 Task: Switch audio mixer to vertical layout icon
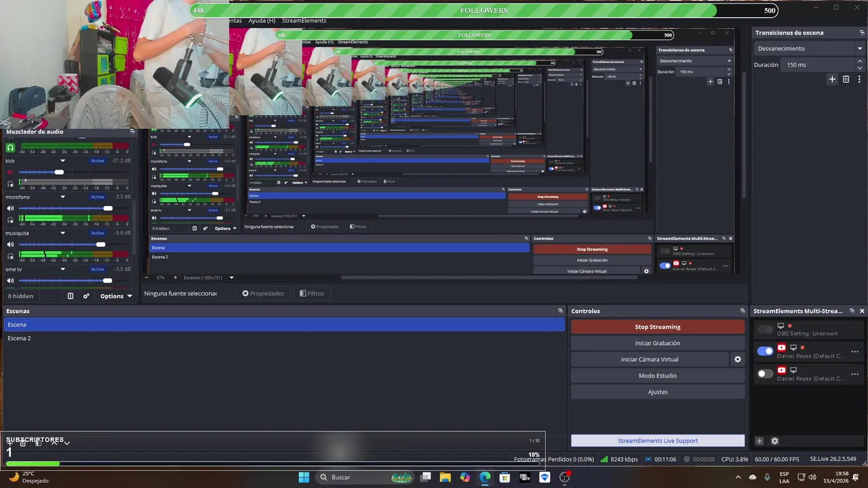point(70,296)
